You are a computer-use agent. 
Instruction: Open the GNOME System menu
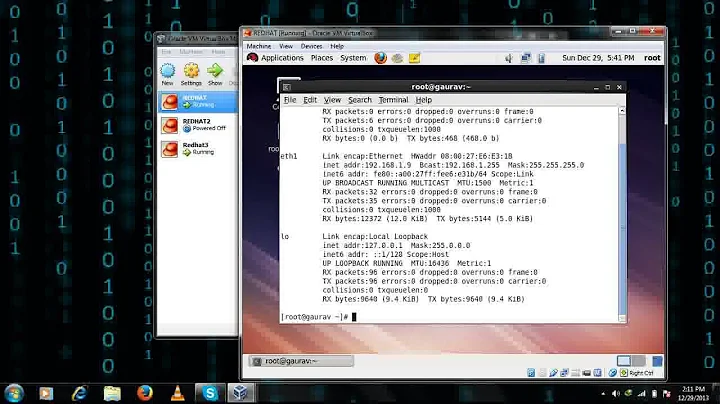353,58
